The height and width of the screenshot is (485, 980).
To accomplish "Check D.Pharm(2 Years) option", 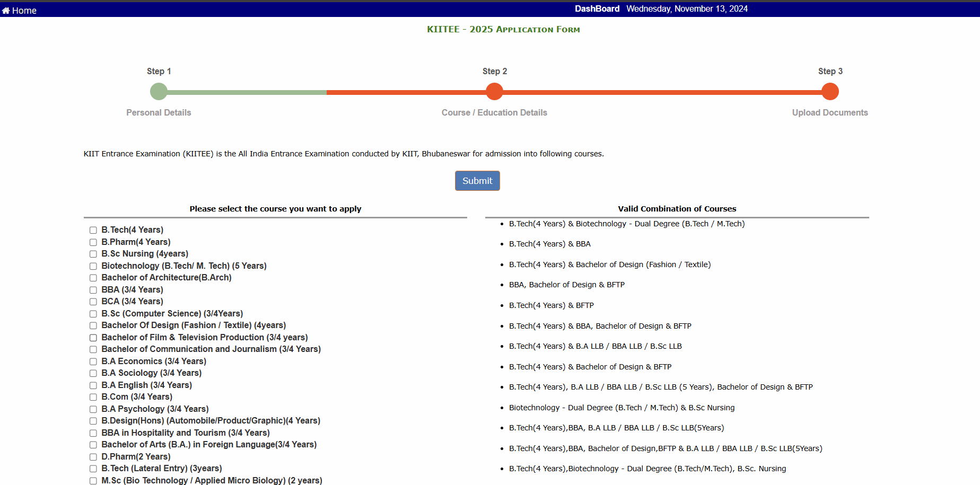I will [x=93, y=457].
